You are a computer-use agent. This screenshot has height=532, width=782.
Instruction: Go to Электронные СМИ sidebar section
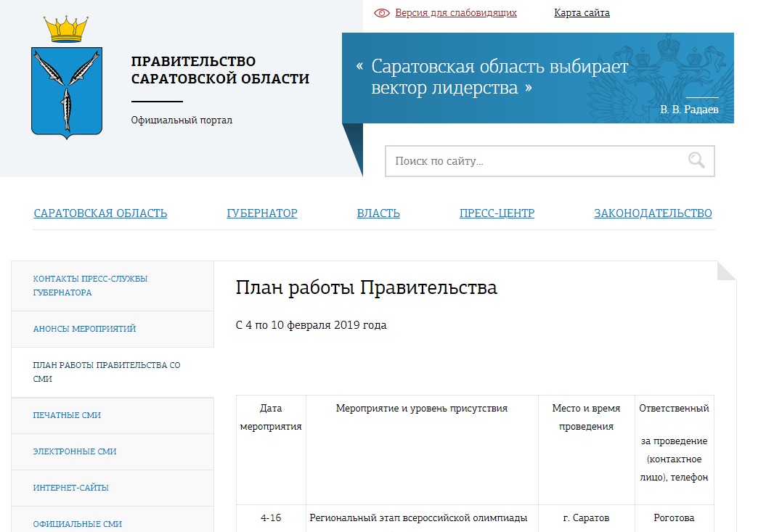pos(75,451)
